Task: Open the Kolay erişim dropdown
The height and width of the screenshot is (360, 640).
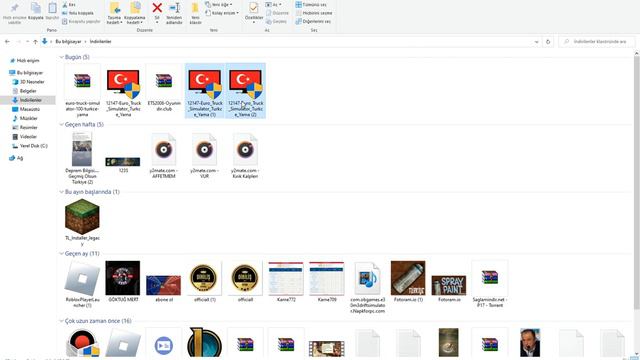Action: coord(222,13)
